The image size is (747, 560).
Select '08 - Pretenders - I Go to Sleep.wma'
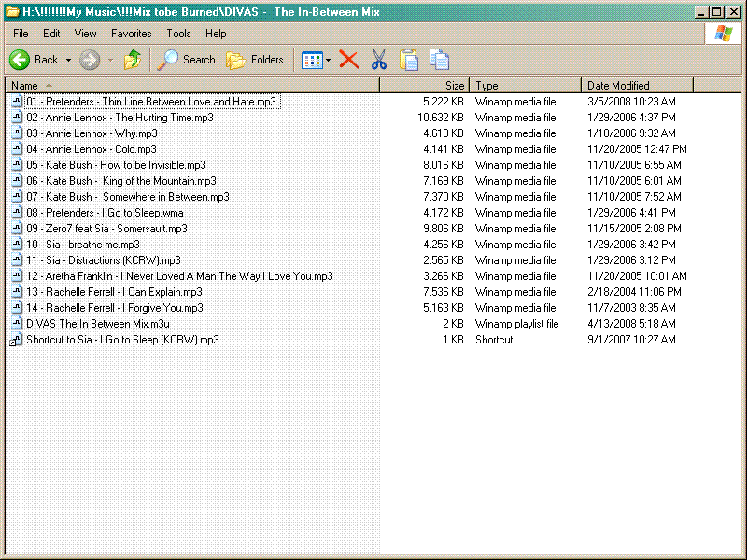coord(105,213)
